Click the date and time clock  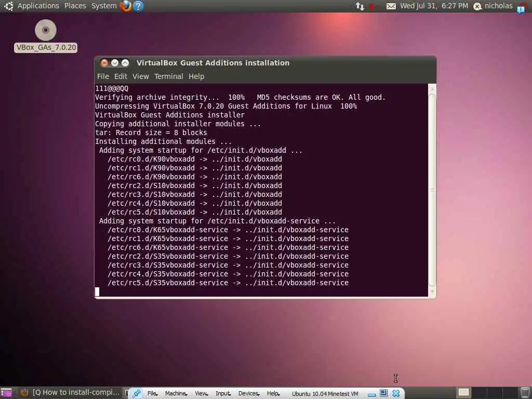point(434,6)
